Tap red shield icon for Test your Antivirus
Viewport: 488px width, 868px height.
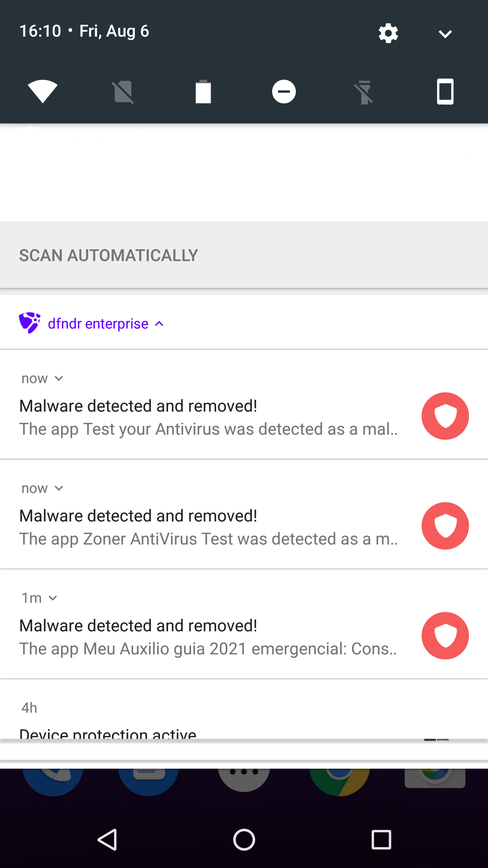click(445, 416)
